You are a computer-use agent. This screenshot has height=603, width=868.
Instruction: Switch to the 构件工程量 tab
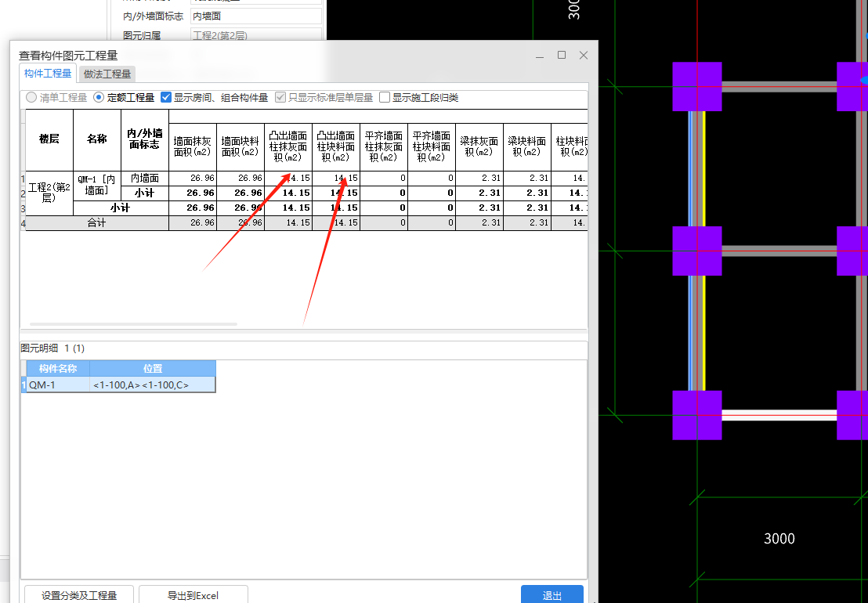point(48,74)
